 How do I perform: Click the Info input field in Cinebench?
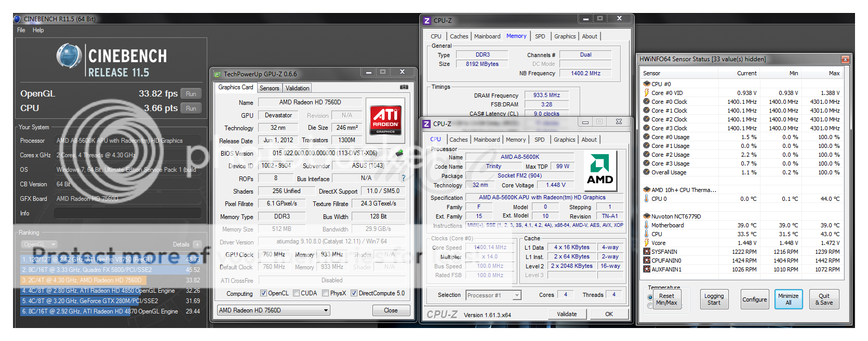point(128,213)
